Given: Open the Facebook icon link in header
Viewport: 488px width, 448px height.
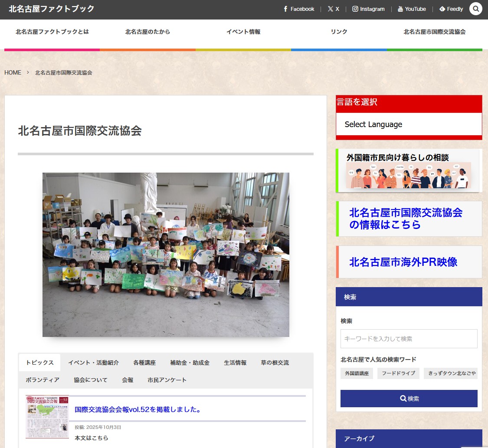Looking at the screenshot, I should (x=298, y=9).
